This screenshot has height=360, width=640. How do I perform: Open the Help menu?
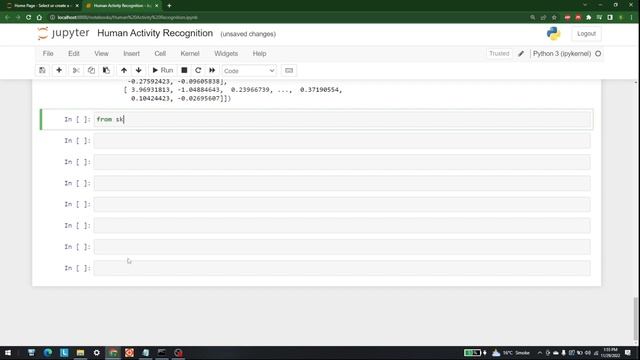coord(259,53)
